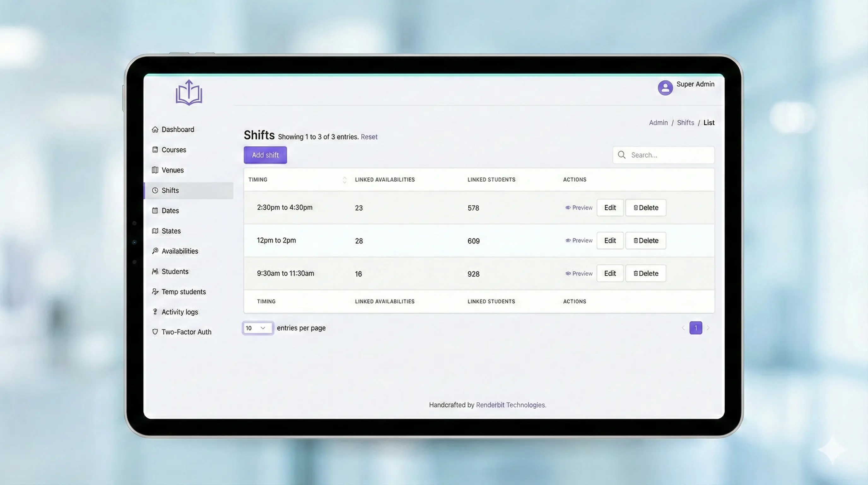Click the Add shift button
Image resolution: width=868 pixels, height=485 pixels.
point(265,155)
